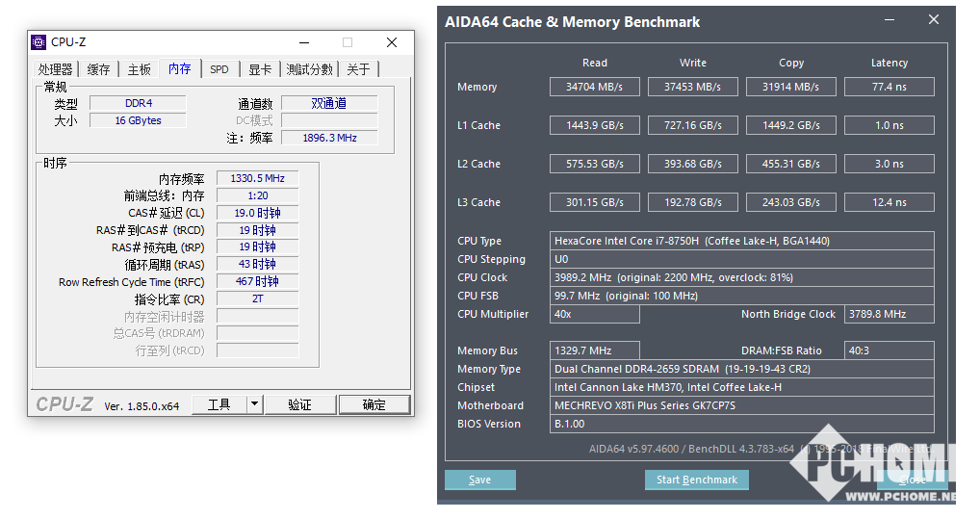Viewport: 980px width, 519px height.
Task: Click the tRFC 467 时钟 value
Action: click(x=257, y=281)
